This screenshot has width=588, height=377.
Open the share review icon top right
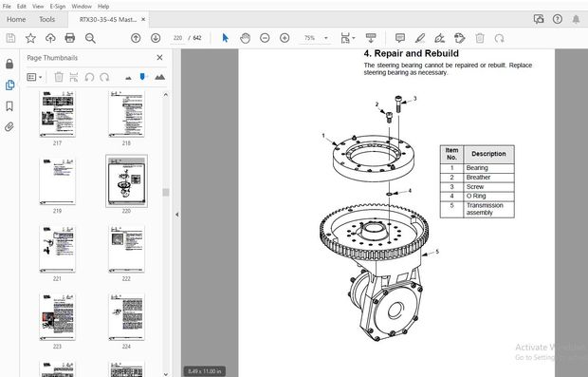[x=539, y=19]
